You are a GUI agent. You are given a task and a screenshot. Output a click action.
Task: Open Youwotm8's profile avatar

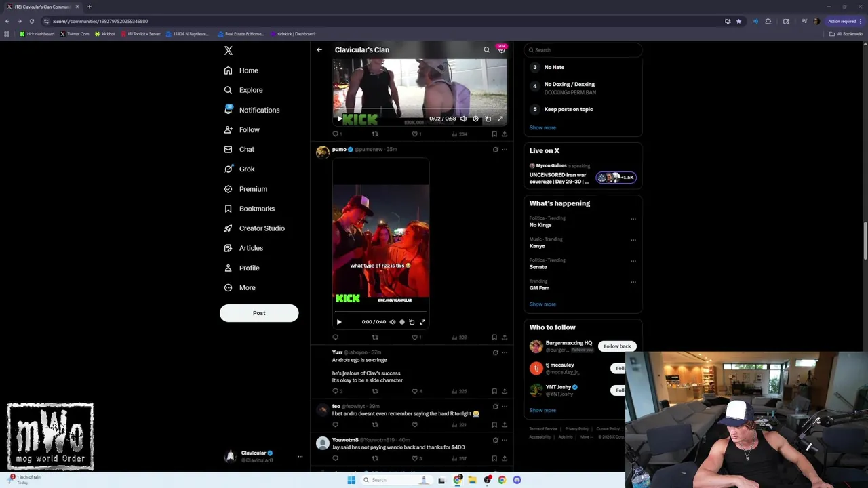(x=323, y=443)
